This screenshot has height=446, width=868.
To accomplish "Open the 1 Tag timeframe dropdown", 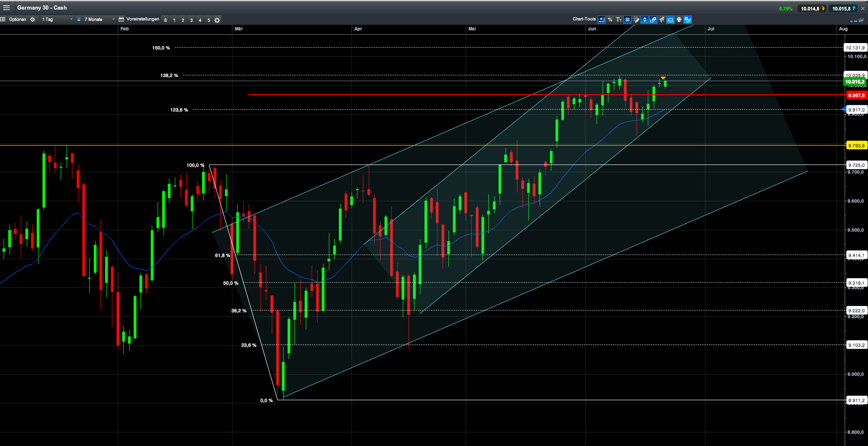I will click(x=57, y=19).
